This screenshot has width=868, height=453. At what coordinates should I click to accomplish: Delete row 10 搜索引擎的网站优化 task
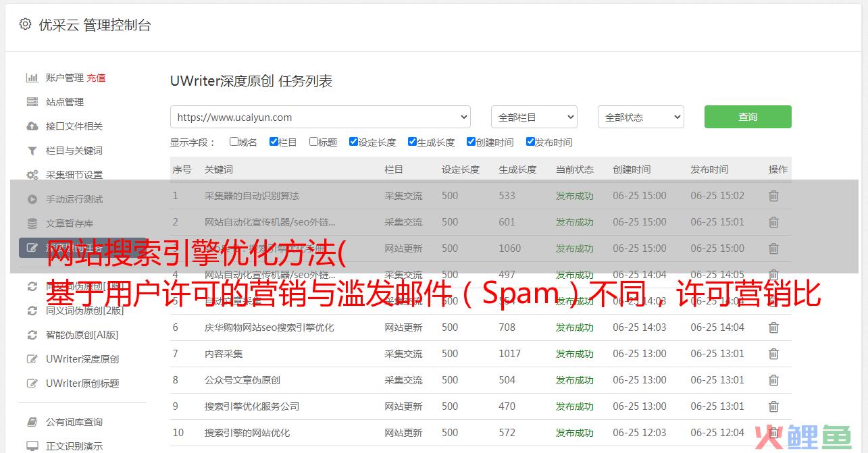[773, 433]
